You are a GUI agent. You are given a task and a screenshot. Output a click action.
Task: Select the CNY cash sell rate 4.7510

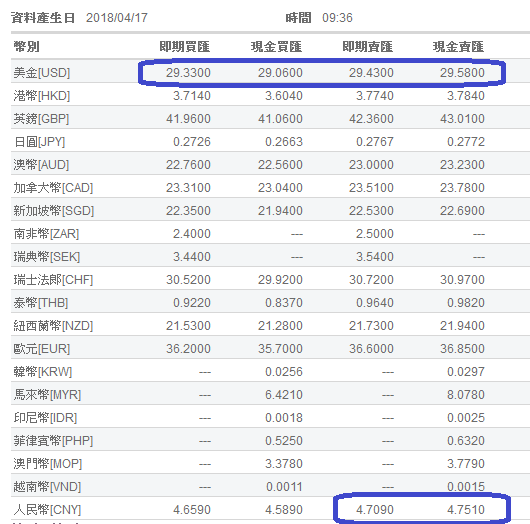click(466, 510)
